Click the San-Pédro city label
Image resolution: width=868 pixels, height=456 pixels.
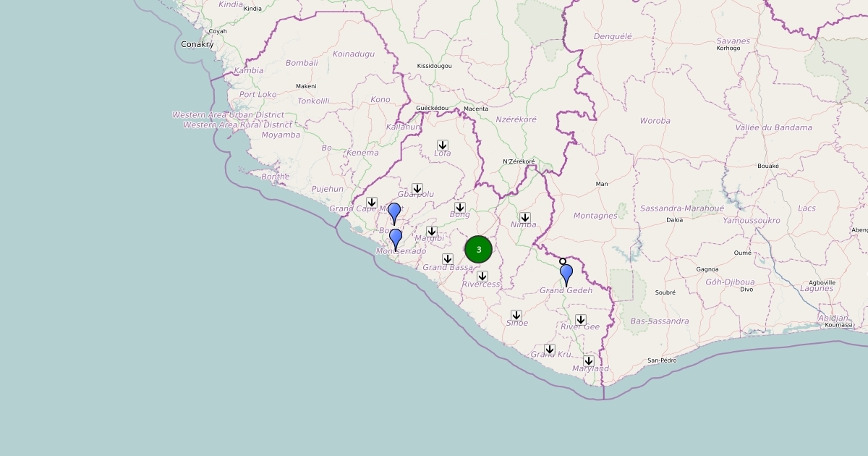(662, 360)
